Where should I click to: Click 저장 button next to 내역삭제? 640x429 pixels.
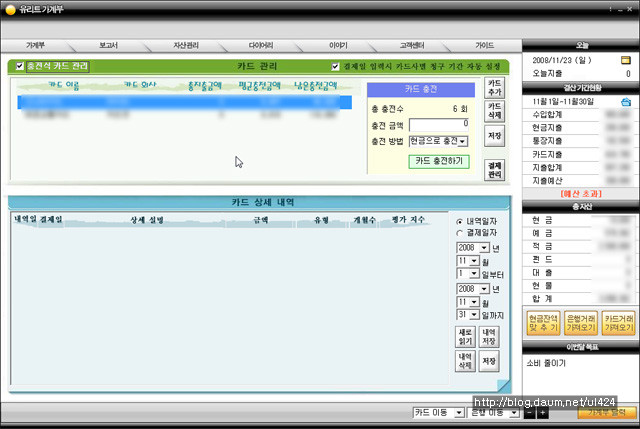pyautogui.click(x=489, y=361)
